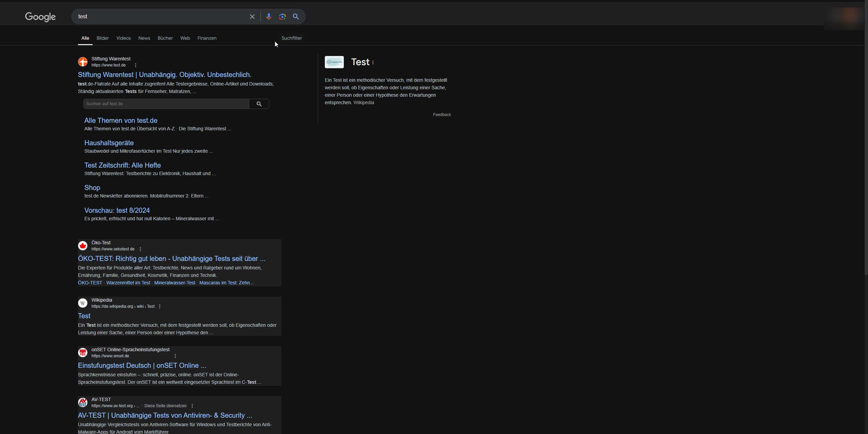Click the https://www.test.de URL text
The image size is (868, 434).
[x=108, y=65]
